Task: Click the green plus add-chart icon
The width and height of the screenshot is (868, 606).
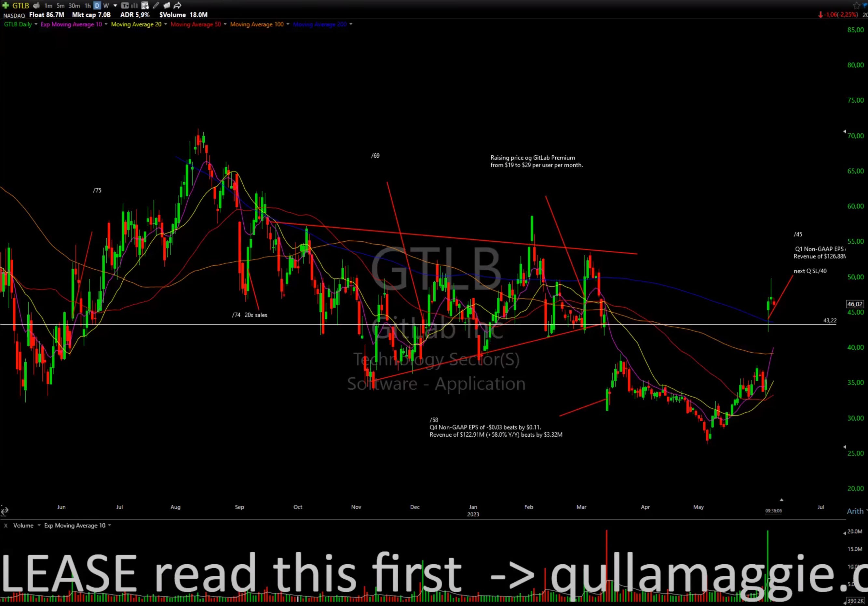Action: [5, 5]
